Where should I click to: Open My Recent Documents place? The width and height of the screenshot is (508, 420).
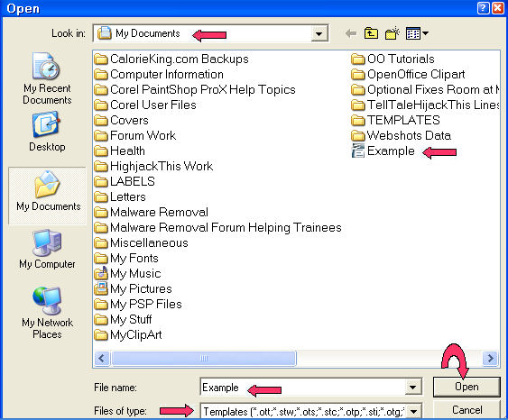coord(47,78)
